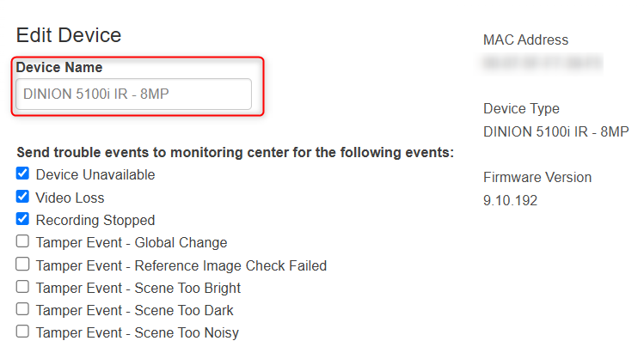Click the 'Device Name' field label
644x347 pixels.
59,67
